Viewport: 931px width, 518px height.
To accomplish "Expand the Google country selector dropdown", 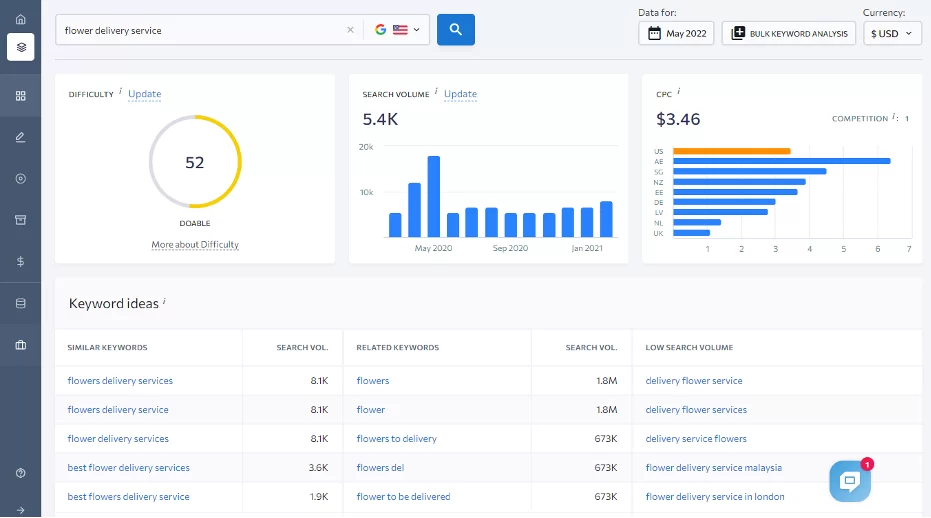I will coord(396,30).
